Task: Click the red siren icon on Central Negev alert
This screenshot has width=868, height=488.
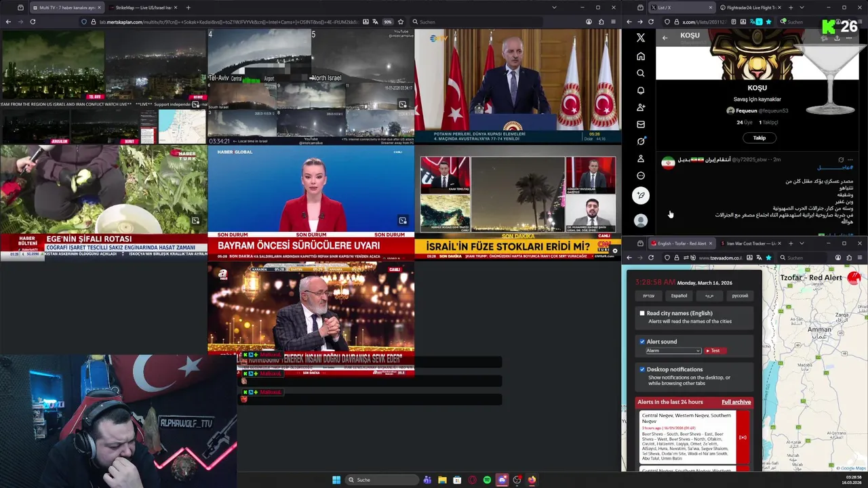Action: (743, 437)
